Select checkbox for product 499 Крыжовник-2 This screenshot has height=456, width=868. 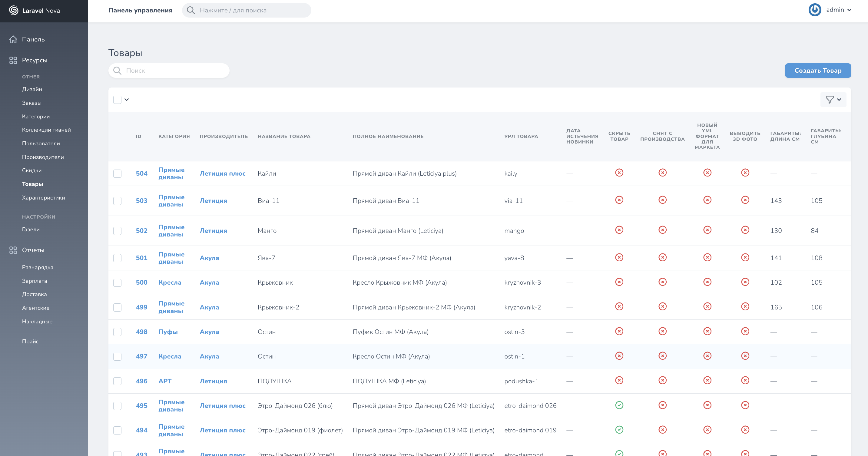coord(117,307)
